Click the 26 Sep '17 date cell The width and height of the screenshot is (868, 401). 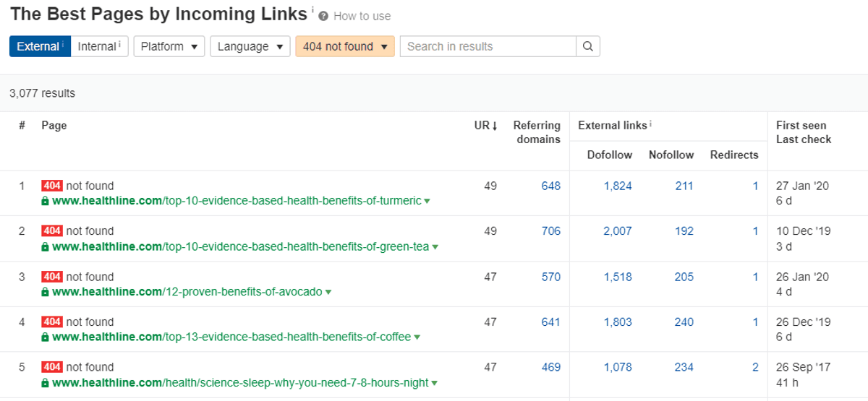(803, 367)
